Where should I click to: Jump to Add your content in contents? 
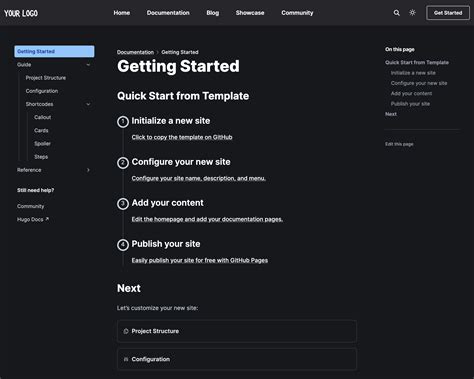click(411, 93)
